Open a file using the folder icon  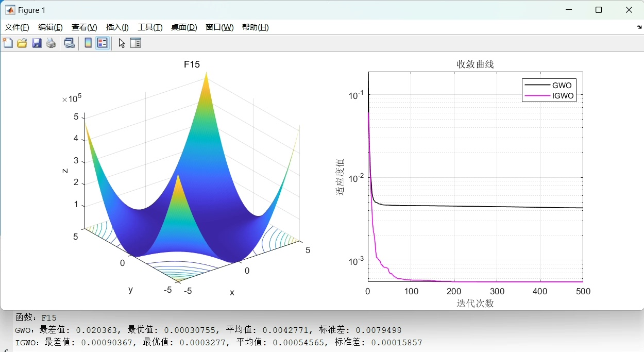(x=22, y=43)
